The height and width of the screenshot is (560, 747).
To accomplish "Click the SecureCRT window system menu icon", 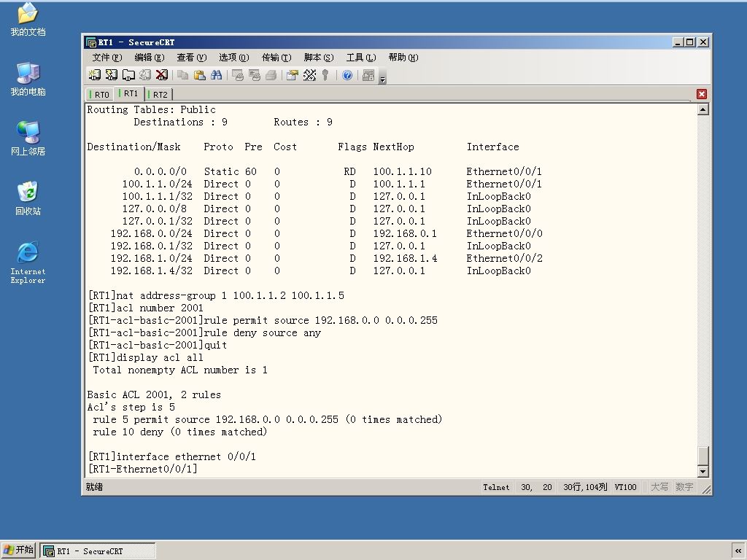I will pos(91,42).
